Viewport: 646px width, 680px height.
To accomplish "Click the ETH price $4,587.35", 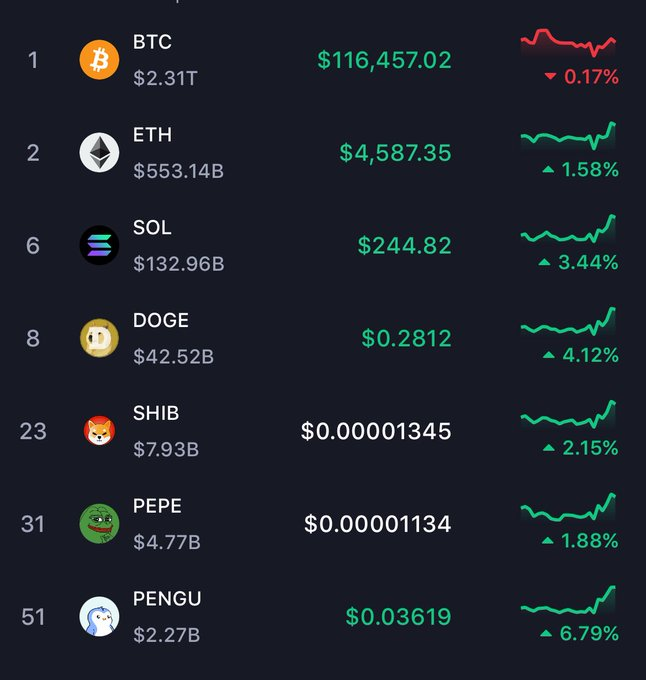I will (x=395, y=153).
